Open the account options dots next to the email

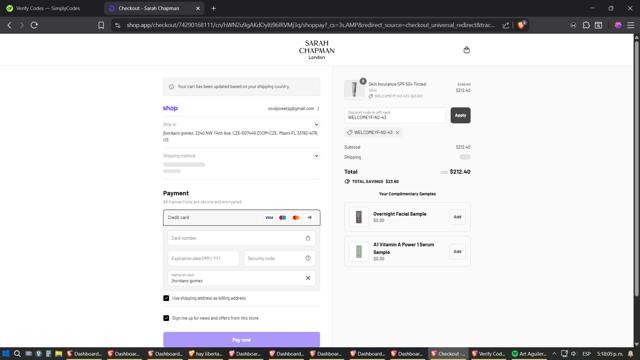tap(318, 109)
